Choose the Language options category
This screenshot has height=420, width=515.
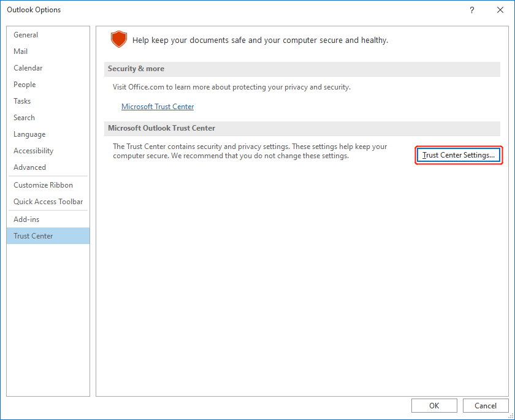pos(29,134)
